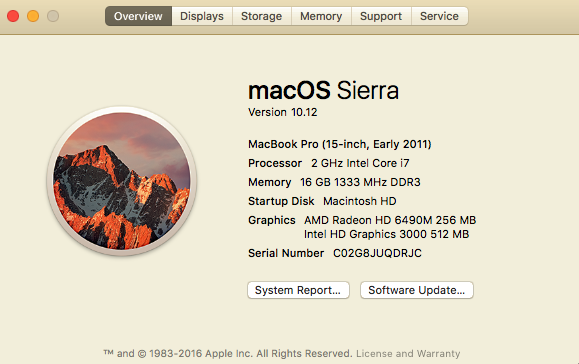Click the MacBook Pro (15-inch, Early 2011) text

(340, 144)
